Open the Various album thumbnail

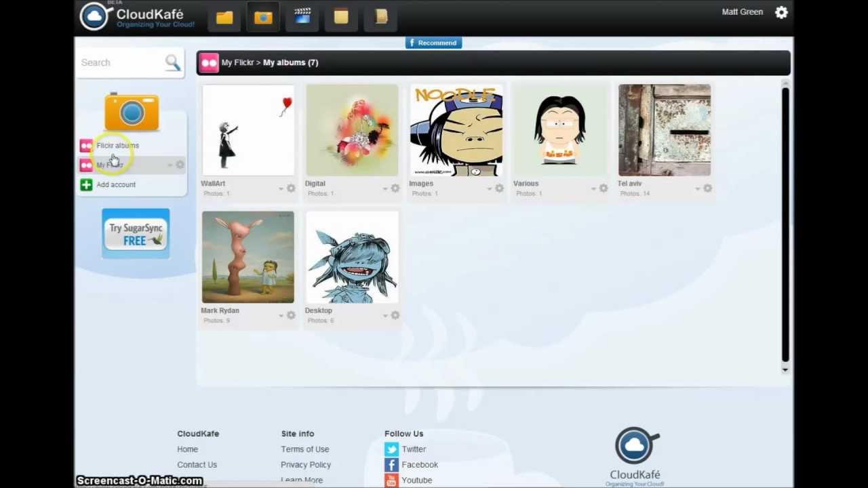pos(560,130)
